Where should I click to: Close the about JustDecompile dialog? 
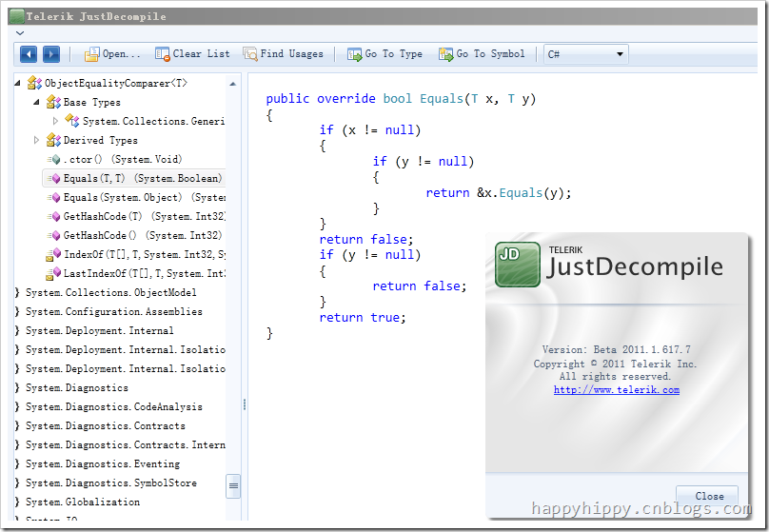(709, 496)
